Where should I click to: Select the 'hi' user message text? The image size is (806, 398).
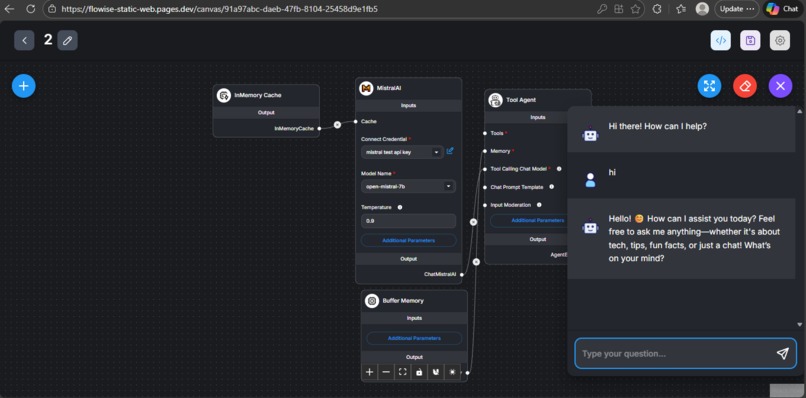[x=612, y=173]
